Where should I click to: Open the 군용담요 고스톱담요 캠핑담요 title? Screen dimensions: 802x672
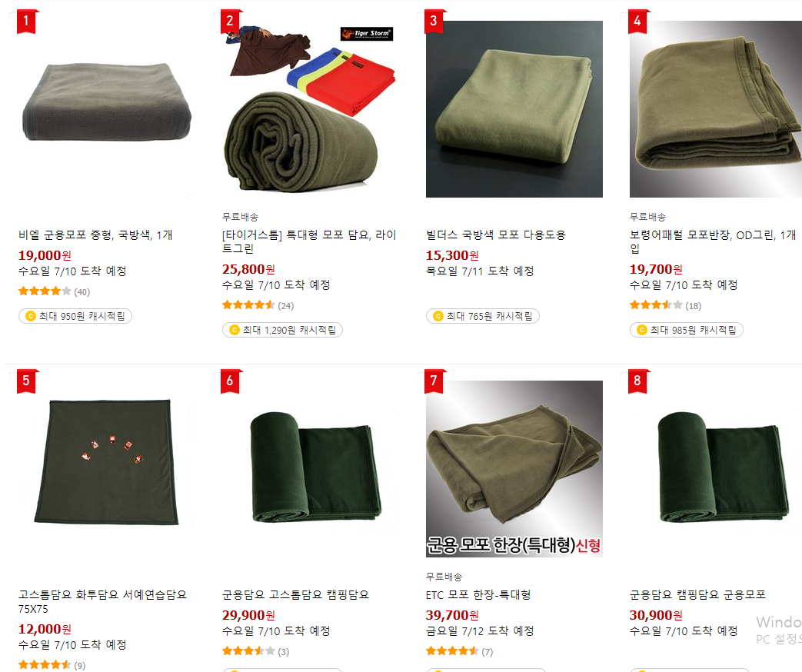[x=295, y=595]
